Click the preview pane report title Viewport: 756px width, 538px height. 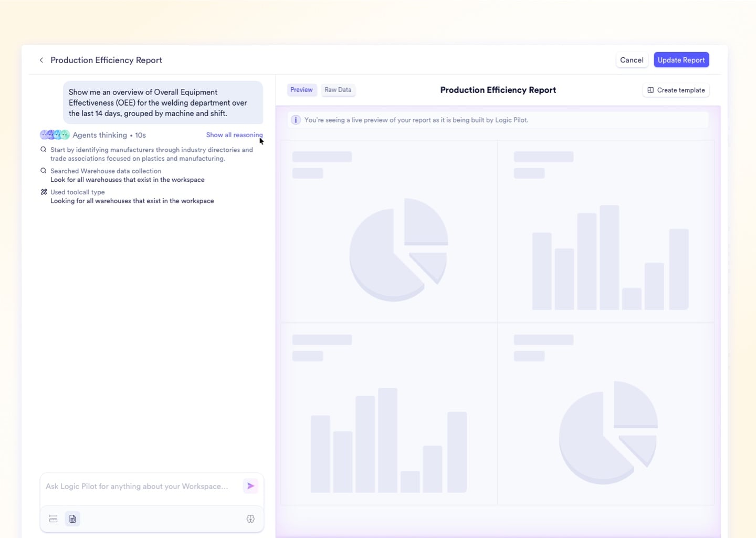tap(498, 90)
